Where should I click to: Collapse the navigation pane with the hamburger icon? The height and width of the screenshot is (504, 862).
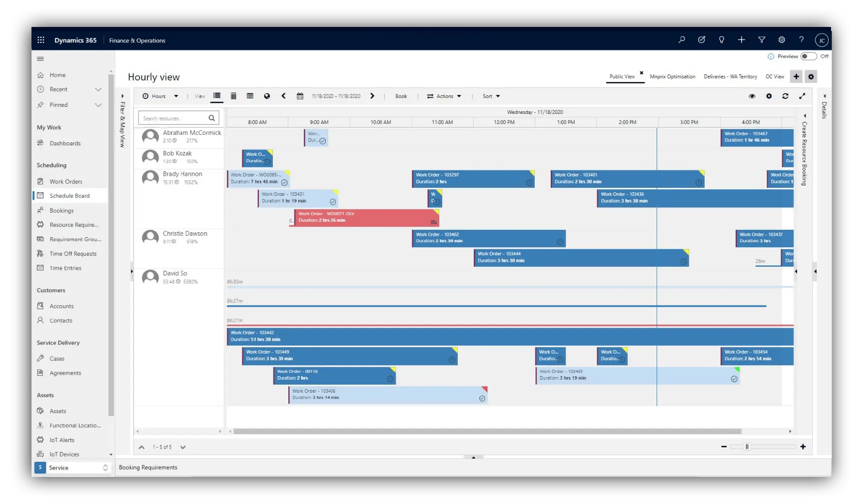pos(40,58)
